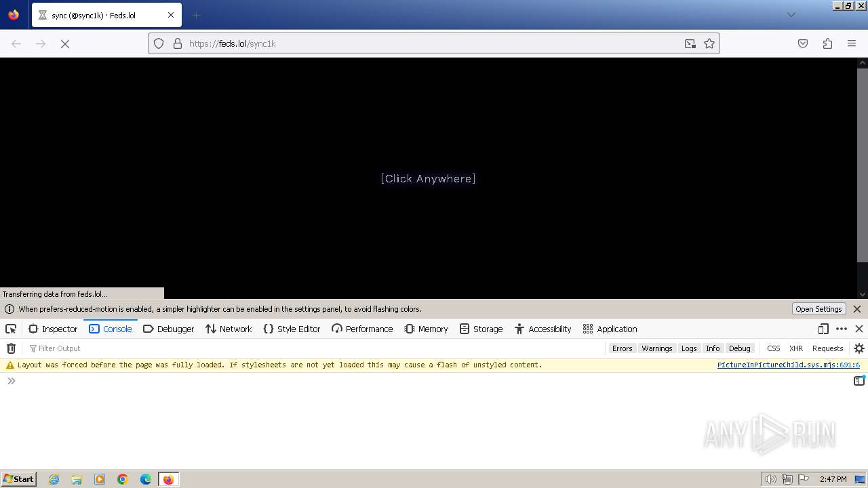The image size is (868, 488).
Task: Stop loading the page
Action: click(x=65, y=43)
